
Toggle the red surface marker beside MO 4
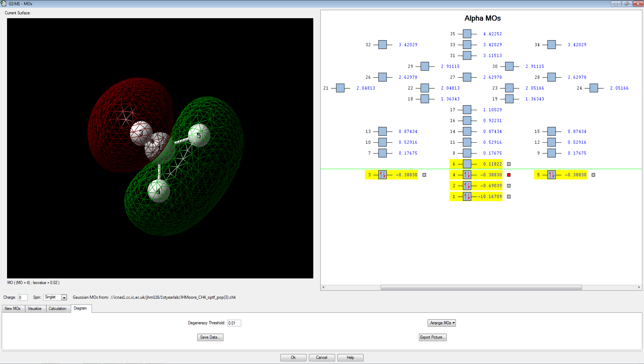tap(509, 175)
